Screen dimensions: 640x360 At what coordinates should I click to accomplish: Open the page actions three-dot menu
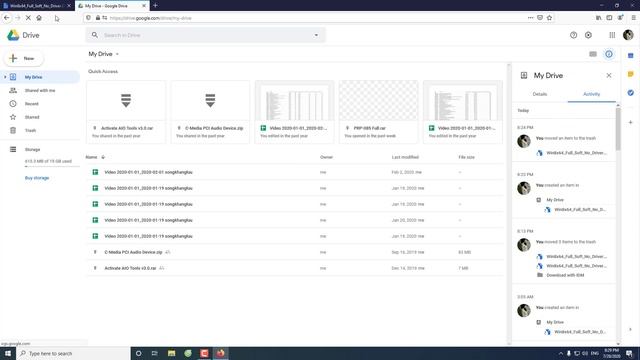pos(530,18)
